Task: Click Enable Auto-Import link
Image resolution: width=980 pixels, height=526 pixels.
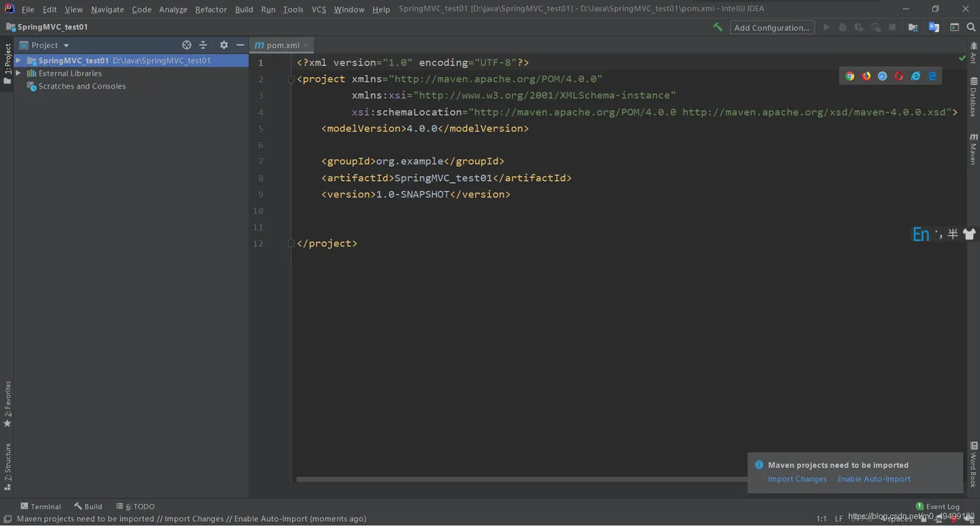Action: point(874,479)
